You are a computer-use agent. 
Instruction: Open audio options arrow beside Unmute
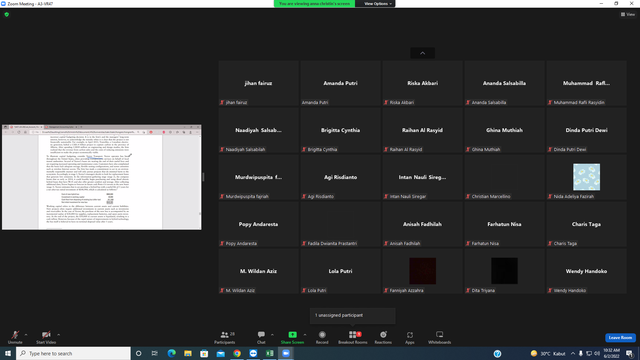tap(26, 335)
